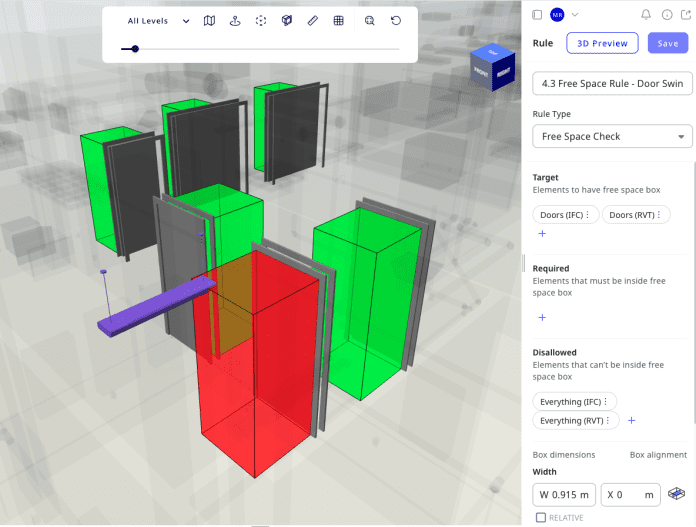Reset the view with the undo arrow

pyautogui.click(x=396, y=20)
